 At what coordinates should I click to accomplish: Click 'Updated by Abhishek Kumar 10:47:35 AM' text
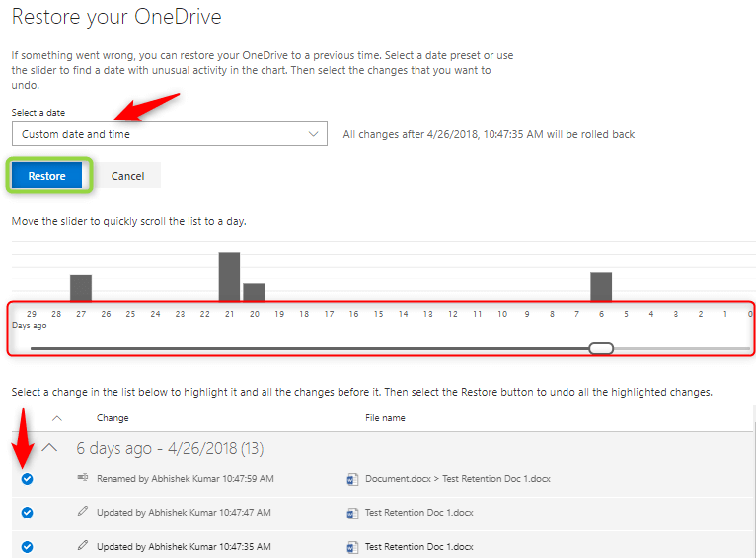[x=184, y=547]
